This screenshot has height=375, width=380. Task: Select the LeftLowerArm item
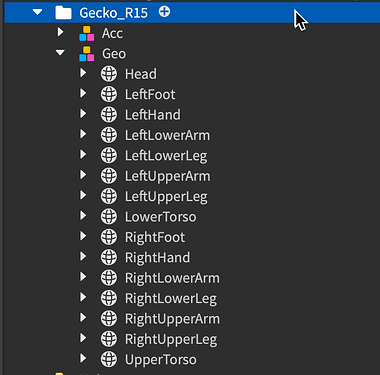[167, 135]
